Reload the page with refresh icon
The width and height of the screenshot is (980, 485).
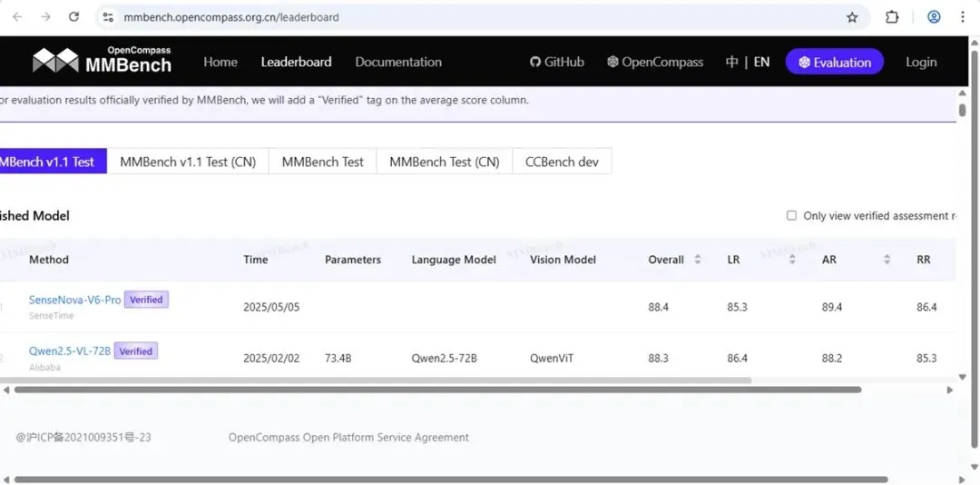point(73,17)
